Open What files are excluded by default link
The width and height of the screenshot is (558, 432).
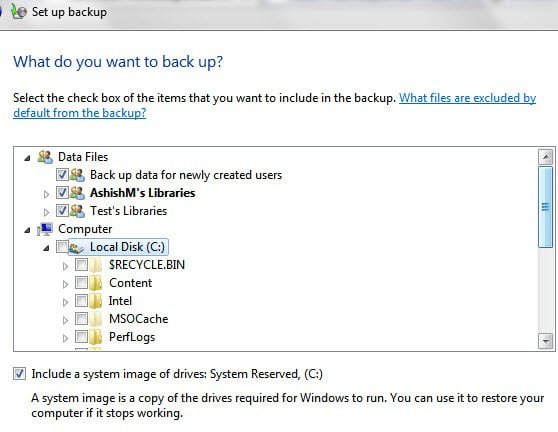click(x=274, y=105)
